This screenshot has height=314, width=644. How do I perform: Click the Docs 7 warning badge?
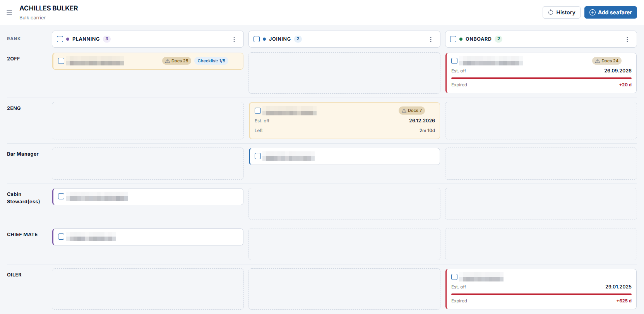(412, 110)
